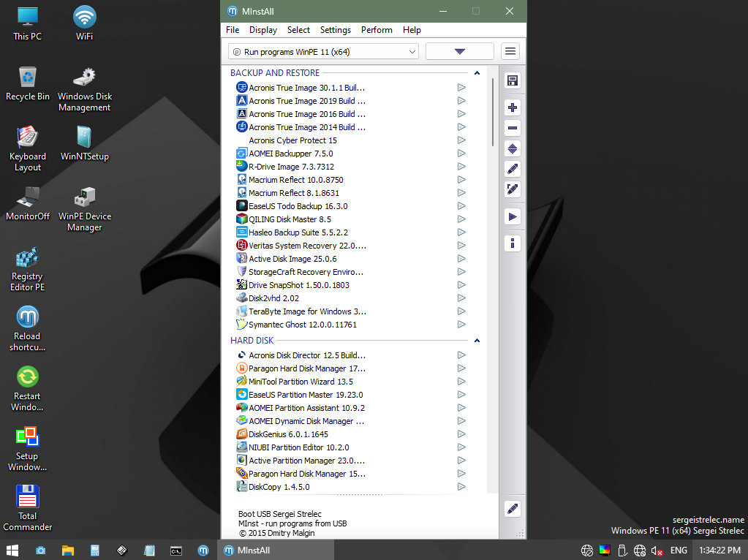Open the WiFi desktop icon
The width and height of the screenshot is (748, 560).
click(x=84, y=23)
